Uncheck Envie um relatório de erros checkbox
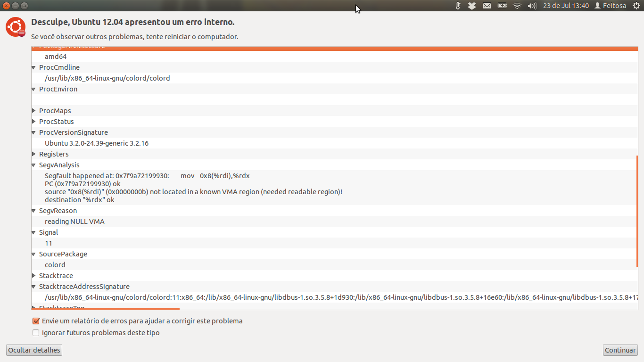 36,321
